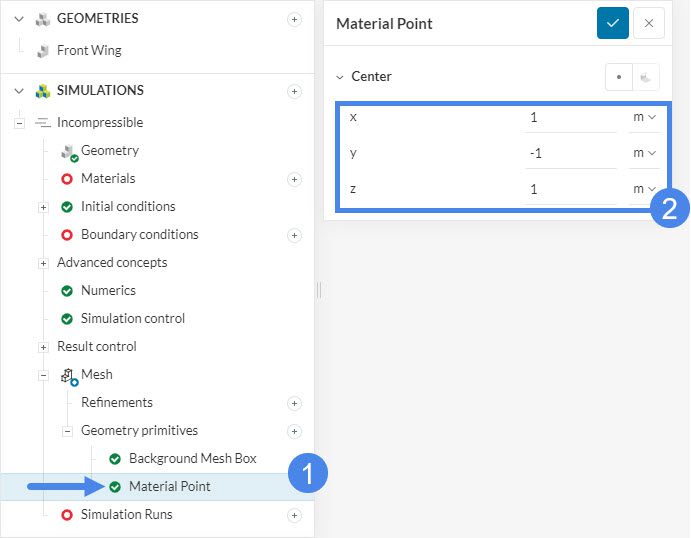Viewport: 691px width, 538px height.
Task: Add new simulation with plus icon
Action: [x=294, y=91]
